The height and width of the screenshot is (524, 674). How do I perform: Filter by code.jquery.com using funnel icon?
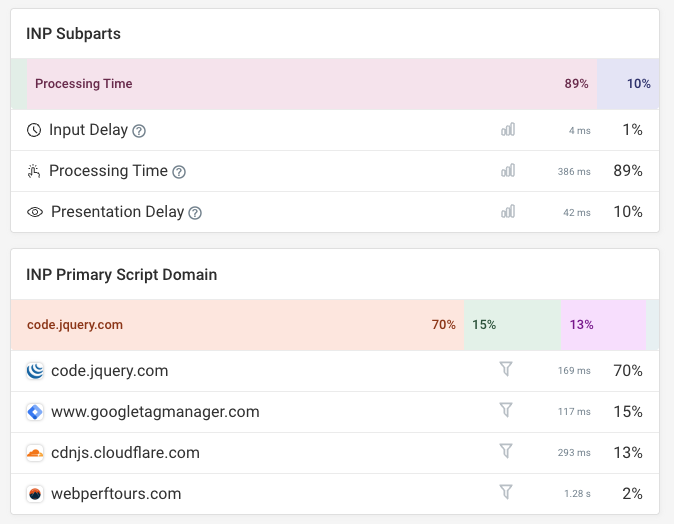point(505,370)
